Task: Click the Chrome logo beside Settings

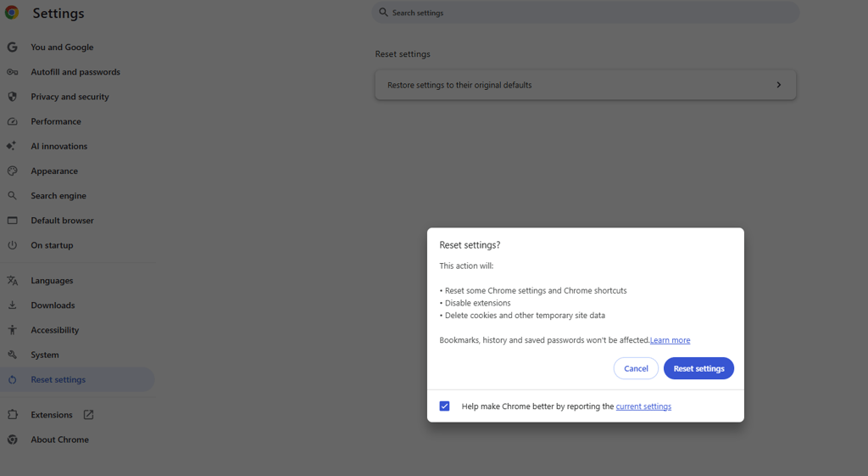Action: coord(12,12)
